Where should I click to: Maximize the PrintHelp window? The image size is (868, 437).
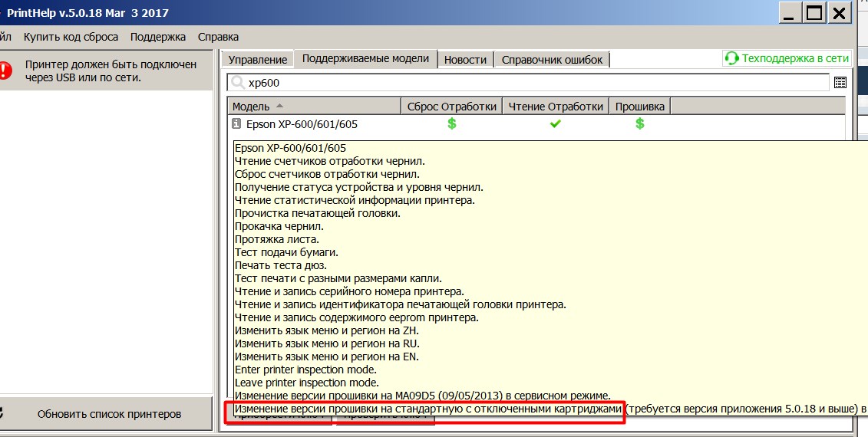814,13
